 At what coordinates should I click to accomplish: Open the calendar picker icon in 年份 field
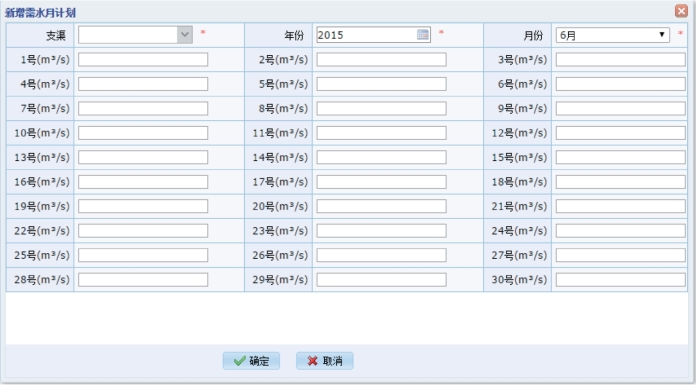coord(423,35)
